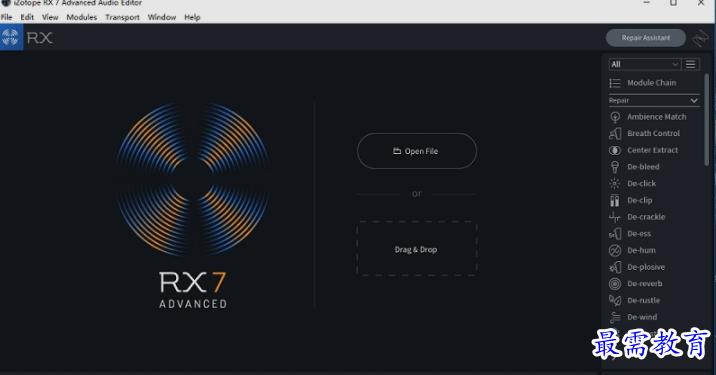The image size is (716, 375).
Task: Open the Help menu
Action: [192, 17]
